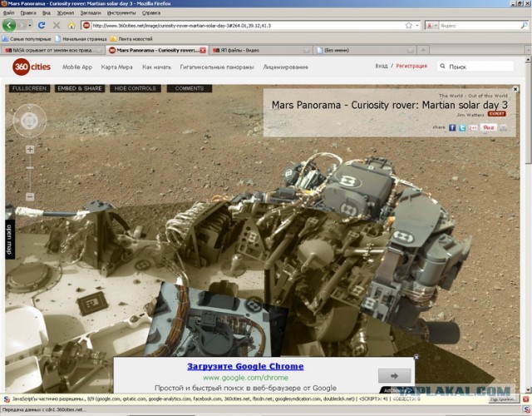Share the panorama on Facebook
This screenshot has height=416, width=532.
click(452, 127)
